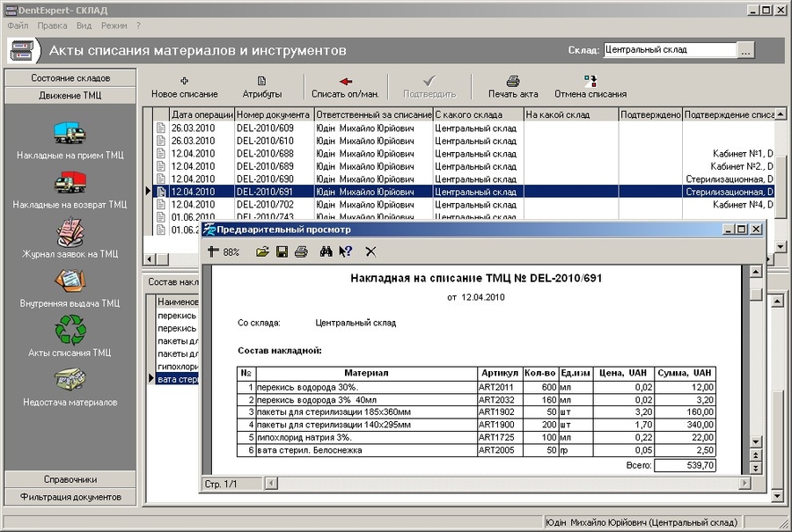Image resolution: width=792 pixels, height=532 pixels.
Task: Click binoculars search icon in preview
Action: tap(326, 251)
